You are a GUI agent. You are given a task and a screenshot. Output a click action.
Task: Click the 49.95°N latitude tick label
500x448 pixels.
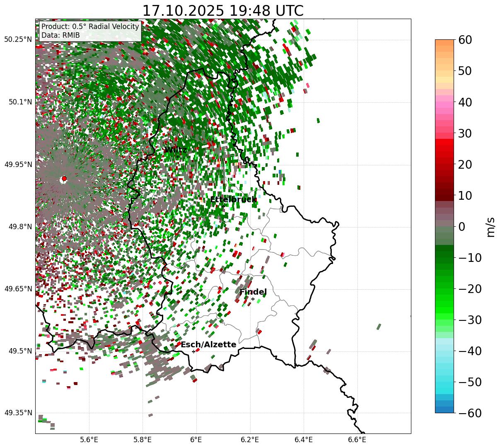click(18, 165)
